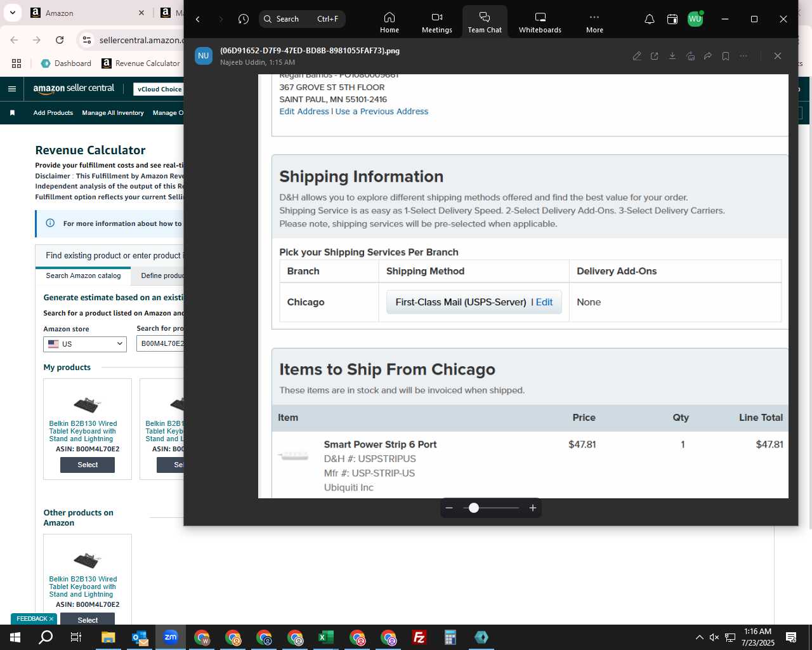
Task: Expand the More menu in Zoom
Action: click(594, 22)
